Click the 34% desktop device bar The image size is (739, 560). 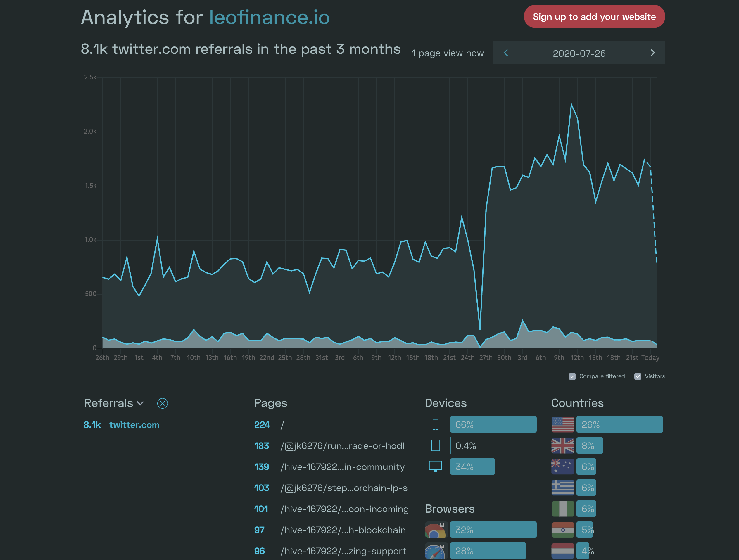tap(472, 466)
